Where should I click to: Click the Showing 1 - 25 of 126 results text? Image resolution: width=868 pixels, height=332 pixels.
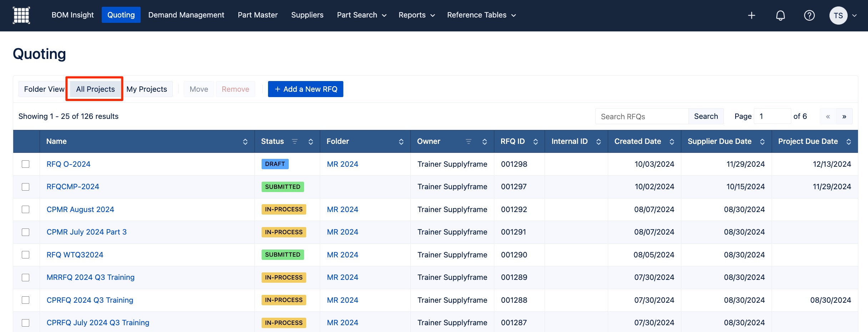pos(69,116)
